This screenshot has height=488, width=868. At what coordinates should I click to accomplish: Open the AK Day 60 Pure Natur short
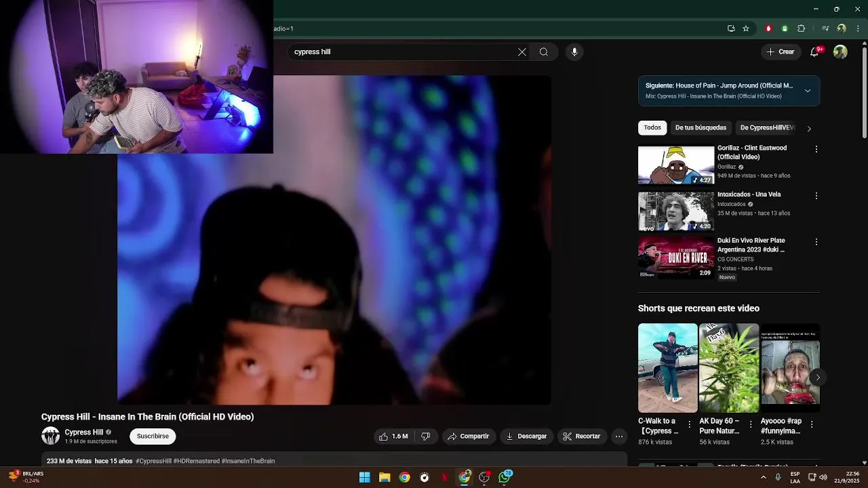[729, 368]
